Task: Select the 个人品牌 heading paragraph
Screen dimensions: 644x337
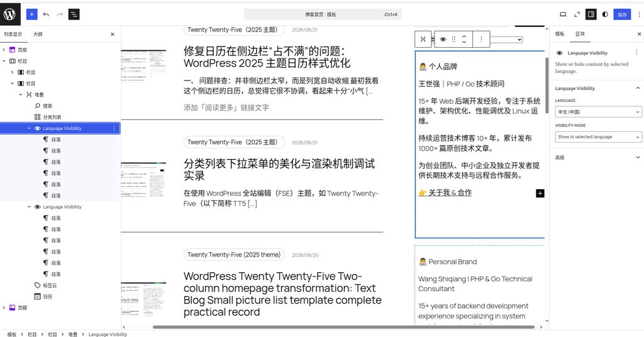Action: (438, 67)
